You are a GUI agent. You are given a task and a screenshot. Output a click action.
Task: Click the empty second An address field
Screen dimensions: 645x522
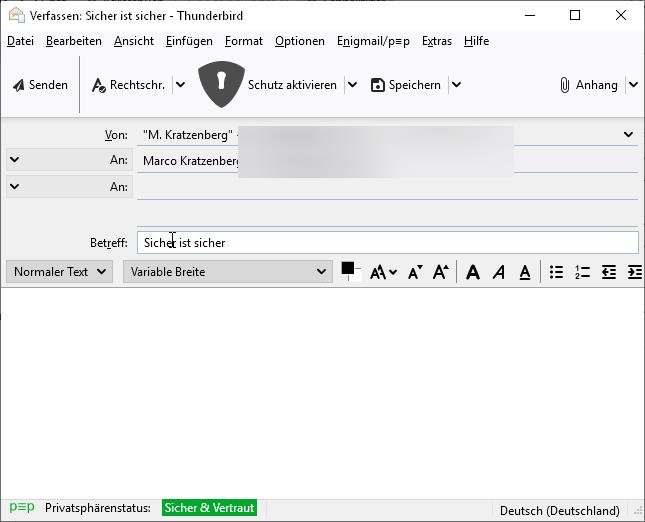pyautogui.click(x=387, y=187)
